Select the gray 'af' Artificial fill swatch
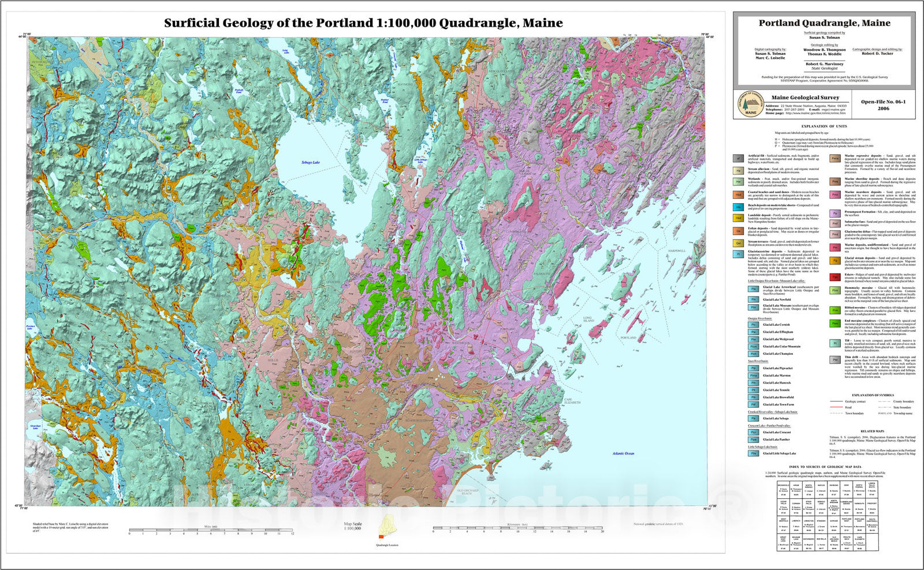 738,158
